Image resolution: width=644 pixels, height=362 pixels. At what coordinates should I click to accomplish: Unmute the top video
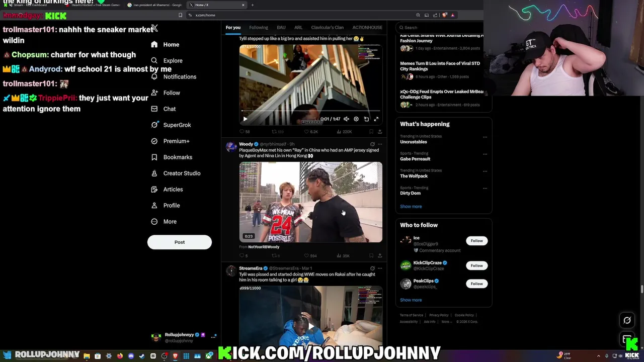346,119
